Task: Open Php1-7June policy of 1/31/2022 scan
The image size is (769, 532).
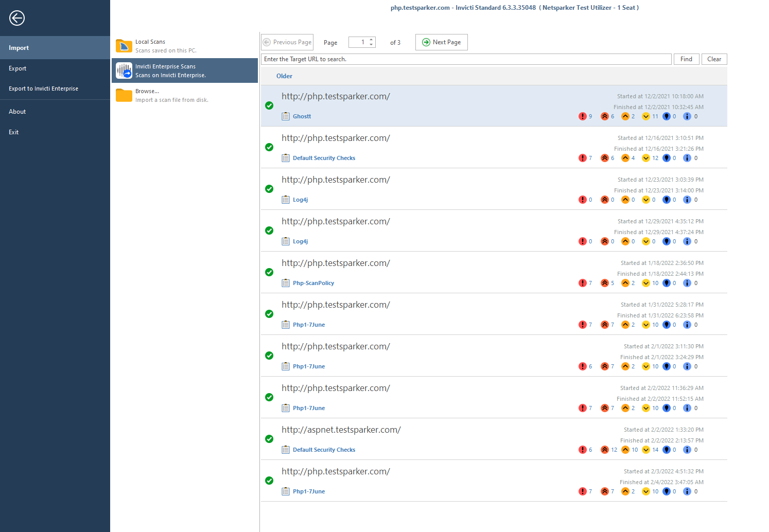Action: click(x=309, y=325)
